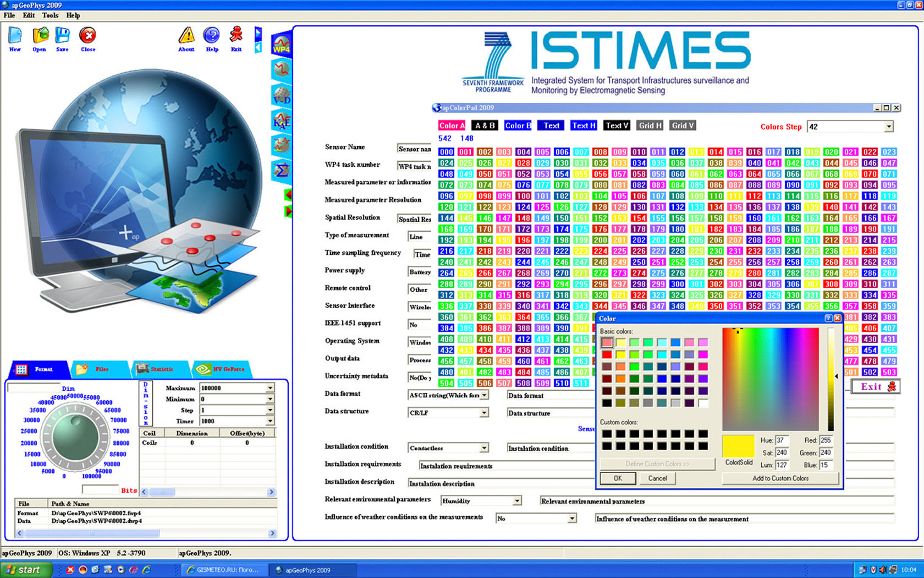Viewport: 924px width, 578px height.
Task: Open the Maximum value dropdown
Action: 270,388
